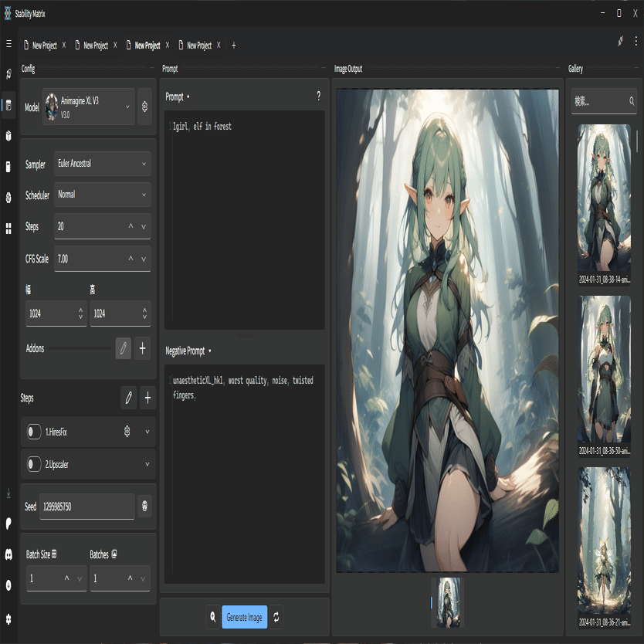
Task: Switch to the first New Project tab
Action: point(44,46)
